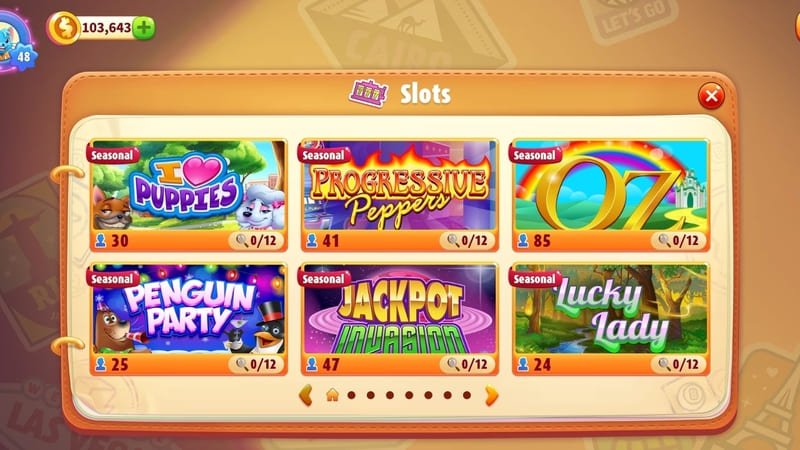Open the Penguin Party slot game

click(188, 319)
